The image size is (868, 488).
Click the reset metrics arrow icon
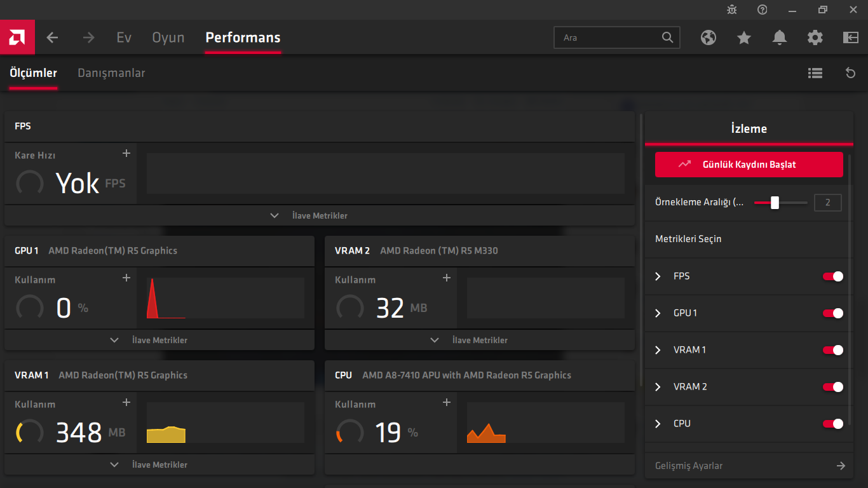851,73
